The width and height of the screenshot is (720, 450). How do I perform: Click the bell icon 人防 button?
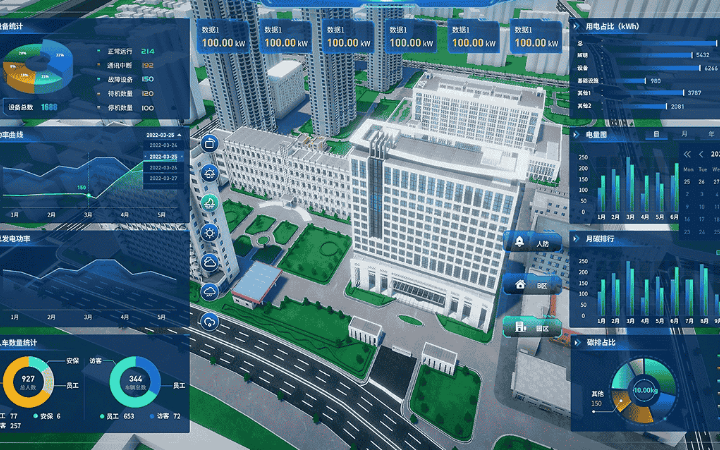pyautogui.click(x=531, y=243)
